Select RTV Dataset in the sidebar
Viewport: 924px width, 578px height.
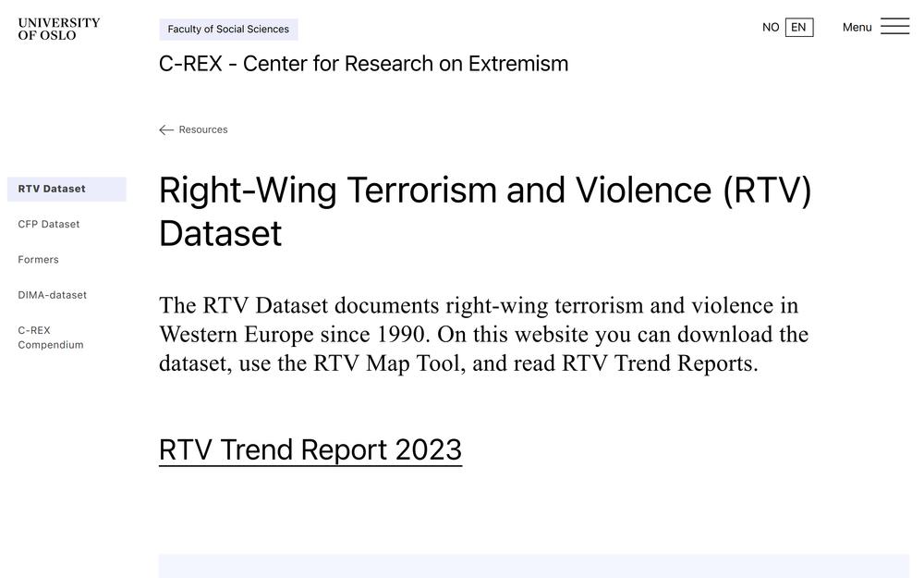(67, 189)
